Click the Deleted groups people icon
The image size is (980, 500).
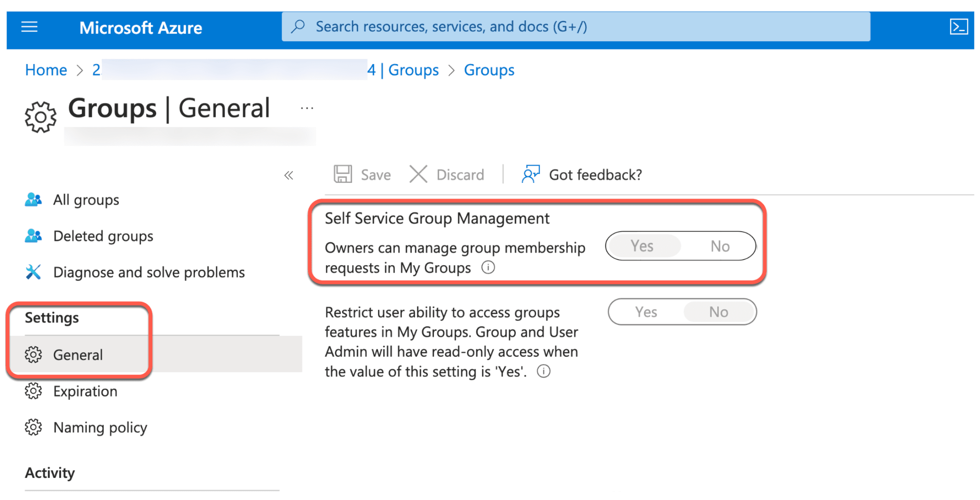point(33,236)
